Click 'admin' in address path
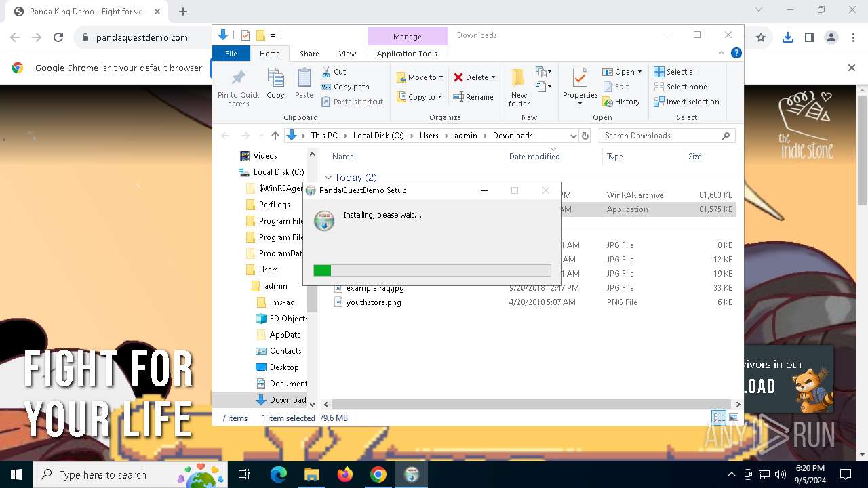 point(466,136)
